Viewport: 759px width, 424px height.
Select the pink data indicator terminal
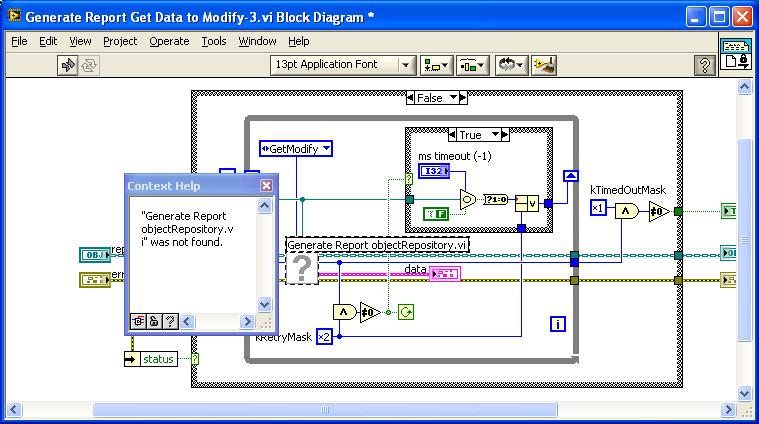coord(445,274)
